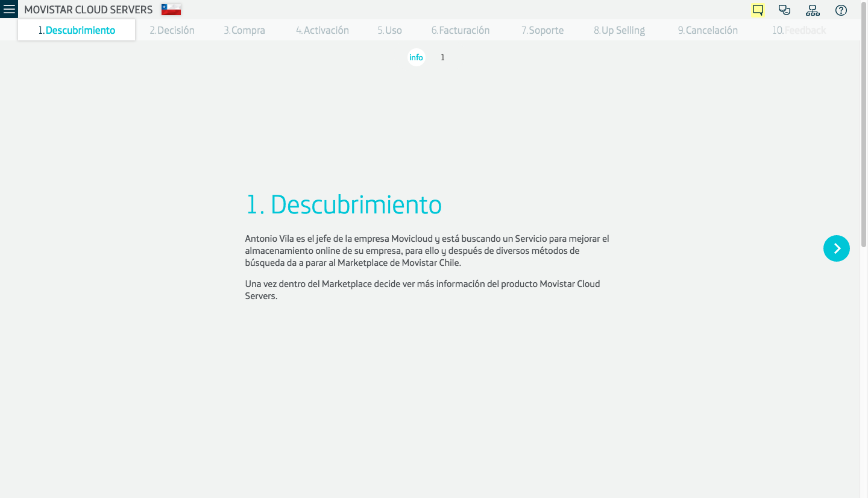Select the 1.Descubrimiento tab
Image resolution: width=868 pixels, height=498 pixels.
(77, 30)
